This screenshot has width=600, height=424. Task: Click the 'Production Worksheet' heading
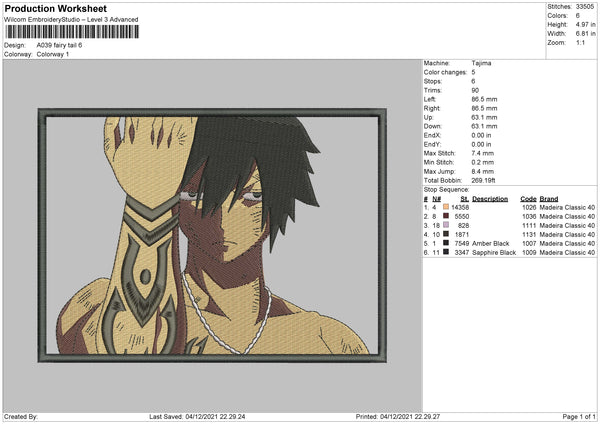coord(55,8)
